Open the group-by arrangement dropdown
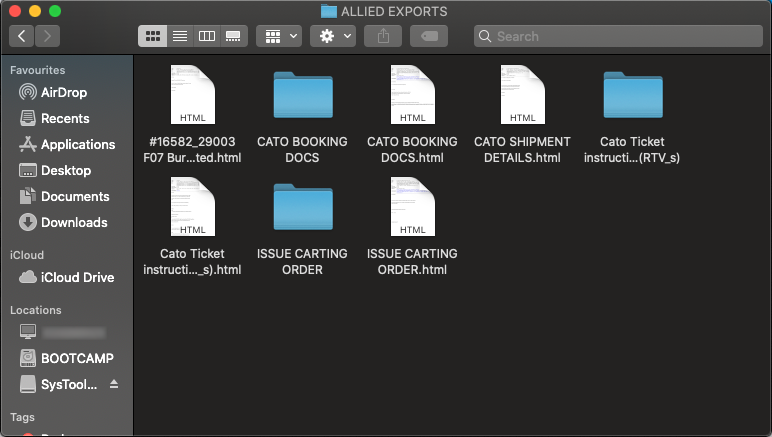The height and width of the screenshot is (437, 772). pyautogui.click(x=279, y=36)
